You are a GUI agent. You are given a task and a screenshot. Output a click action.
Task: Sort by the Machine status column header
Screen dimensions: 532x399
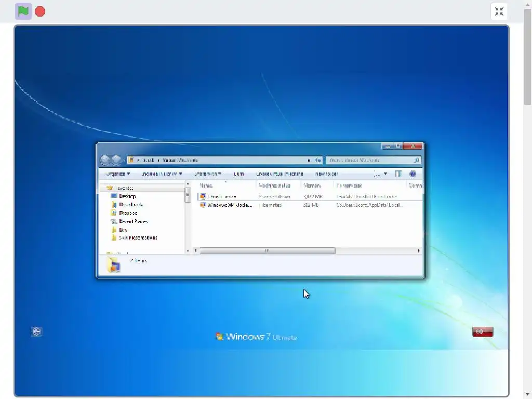click(274, 185)
